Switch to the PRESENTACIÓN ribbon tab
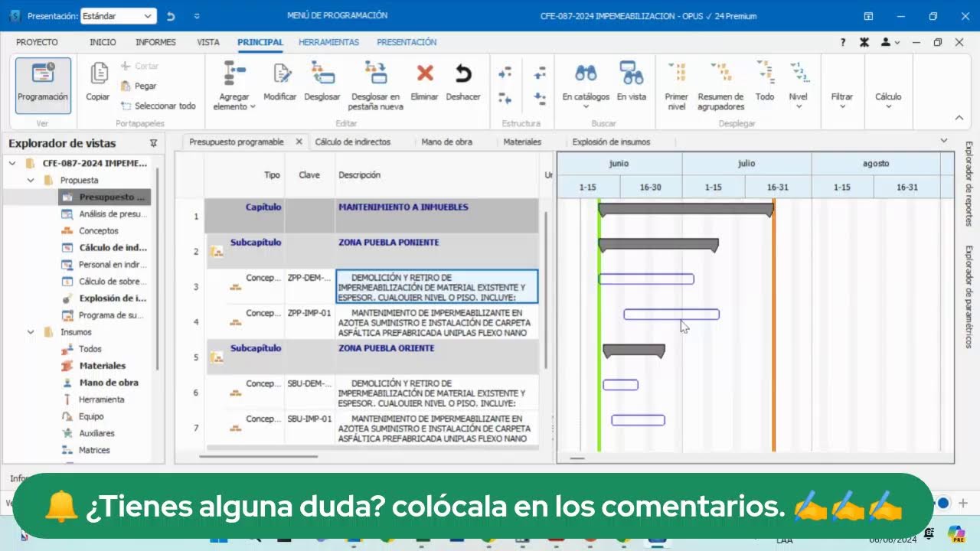 pos(407,42)
